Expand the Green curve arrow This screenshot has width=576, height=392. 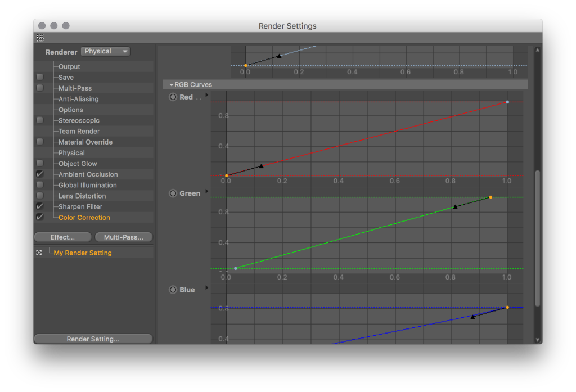tap(207, 191)
